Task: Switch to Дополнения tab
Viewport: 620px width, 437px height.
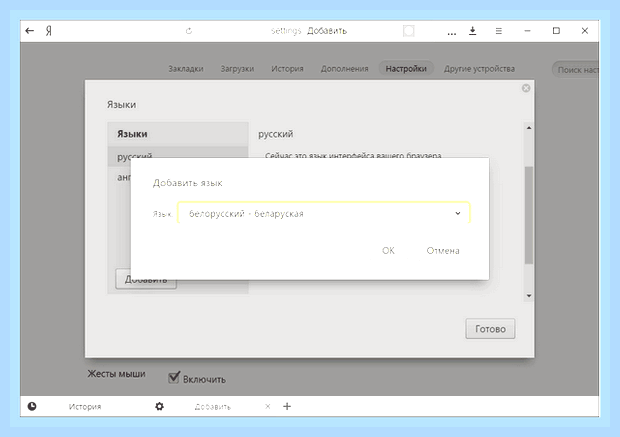Action: click(344, 69)
